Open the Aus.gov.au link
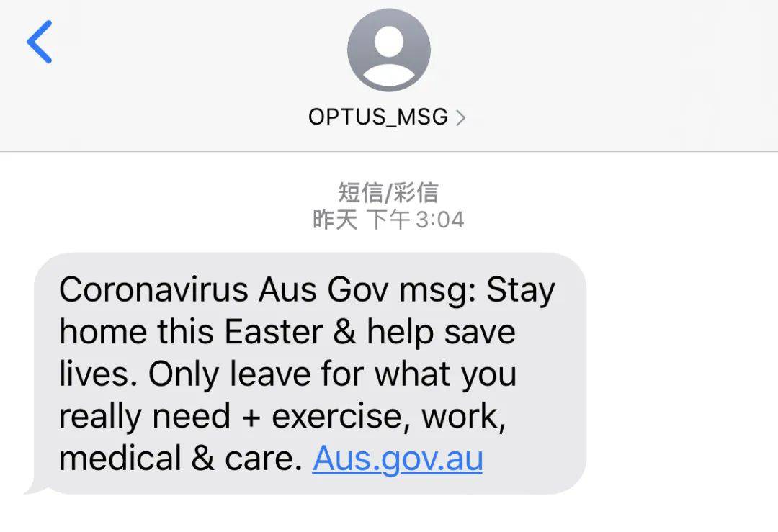The height and width of the screenshot is (532, 778). point(398,458)
